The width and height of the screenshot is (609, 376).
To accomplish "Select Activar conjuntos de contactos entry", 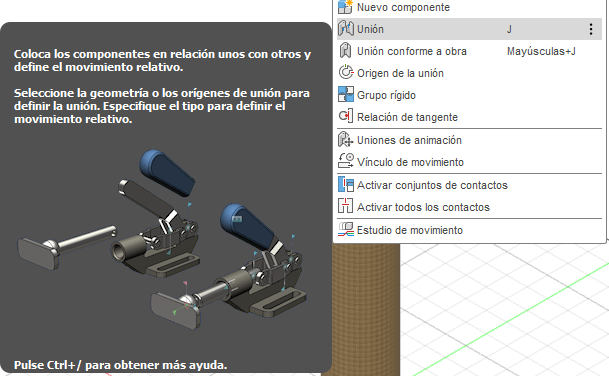I will click(x=469, y=185).
